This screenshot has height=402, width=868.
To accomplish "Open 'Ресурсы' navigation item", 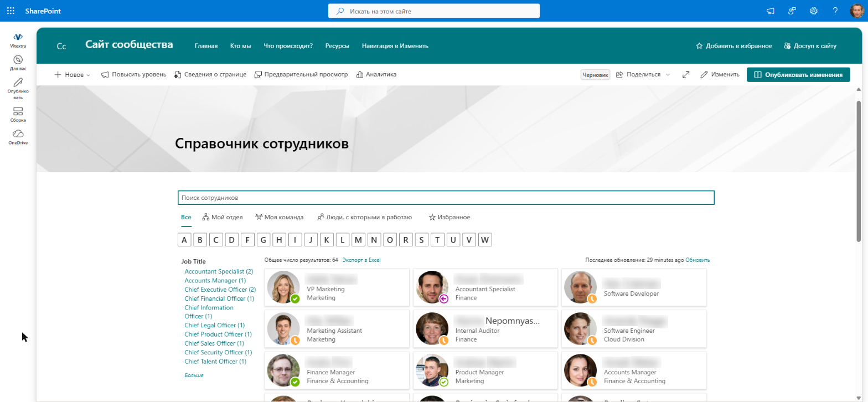I will (x=337, y=46).
